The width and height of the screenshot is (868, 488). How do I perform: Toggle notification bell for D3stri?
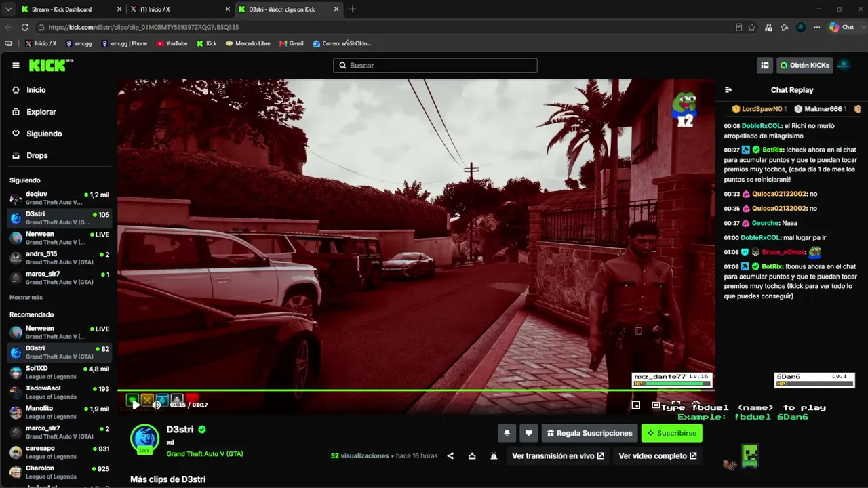pyautogui.click(x=507, y=433)
